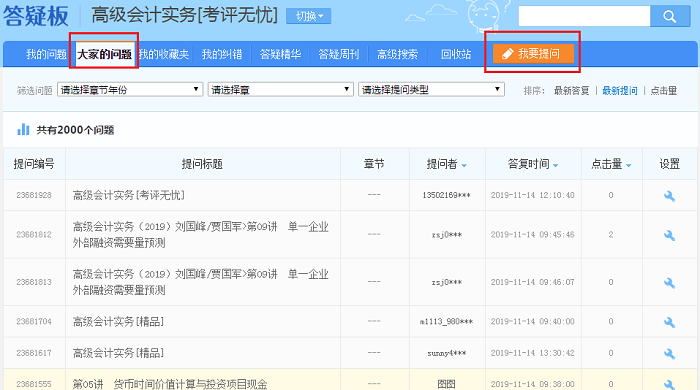Open the 答疑精华 tab
The width and height of the screenshot is (700, 390).
coord(280,54)
